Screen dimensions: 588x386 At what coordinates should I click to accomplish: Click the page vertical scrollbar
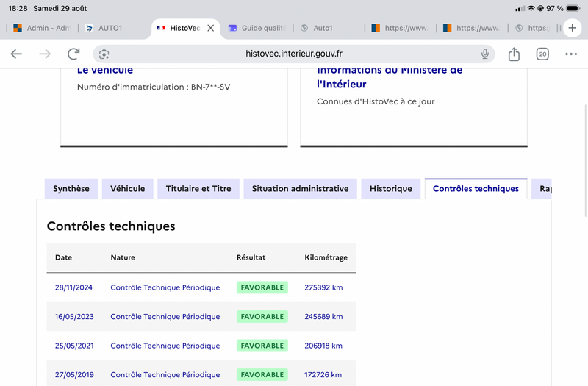pos(585,161)
